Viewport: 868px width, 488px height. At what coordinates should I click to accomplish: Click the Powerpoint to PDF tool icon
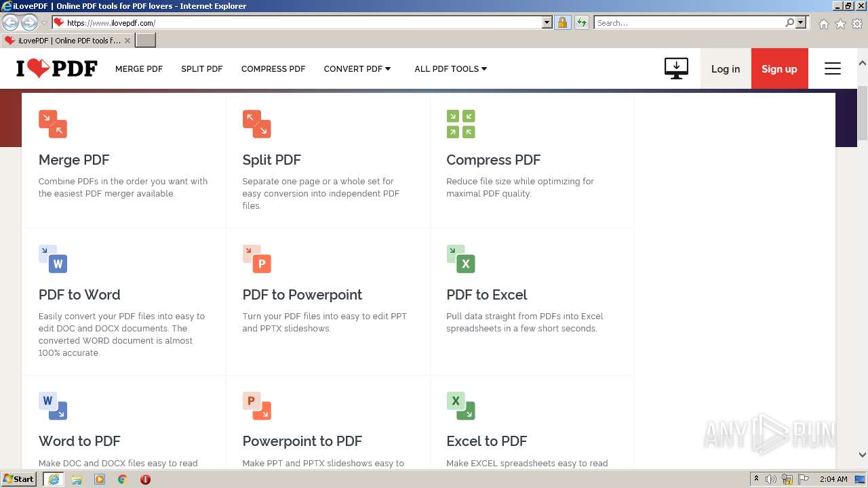(x=256, y=405)
